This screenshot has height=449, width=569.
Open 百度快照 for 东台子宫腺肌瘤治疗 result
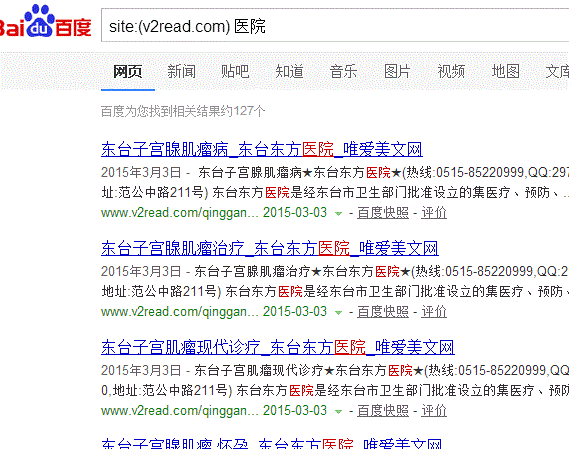click(383, 312)
